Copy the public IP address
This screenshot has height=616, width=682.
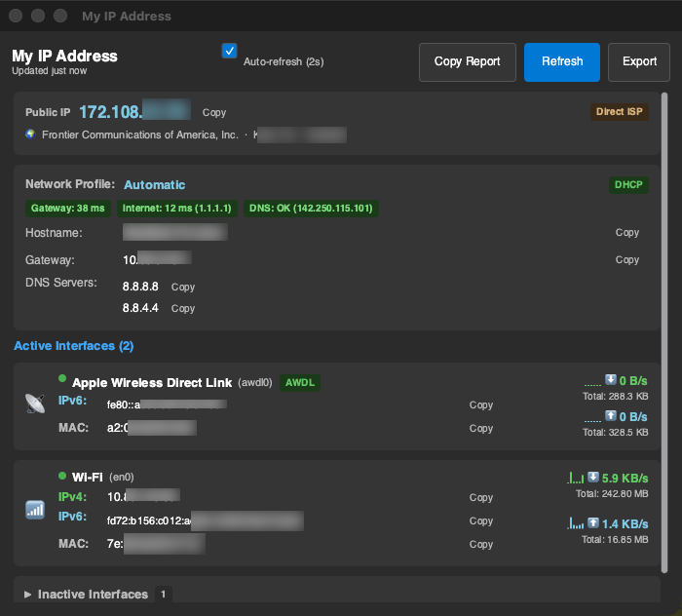(214, 113)
